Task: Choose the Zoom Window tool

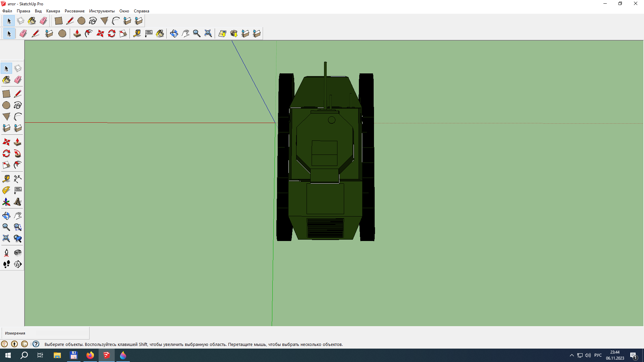Action: 18,227
